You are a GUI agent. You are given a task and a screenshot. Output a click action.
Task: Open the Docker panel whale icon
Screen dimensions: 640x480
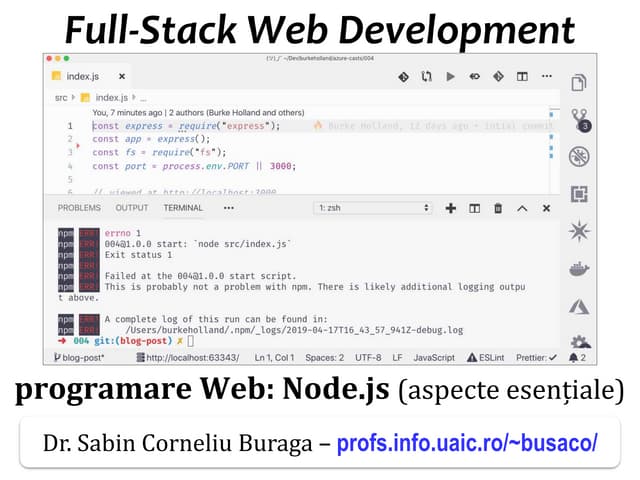[x=579, y=269]
